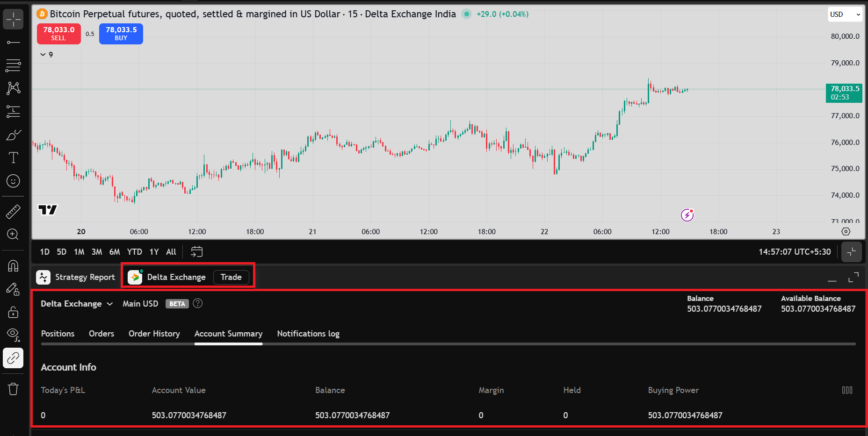This screenshot has height=436, width=868.
Task: Click the Bitcoin symbol icon in title
Action: click(x=42, y=14)
